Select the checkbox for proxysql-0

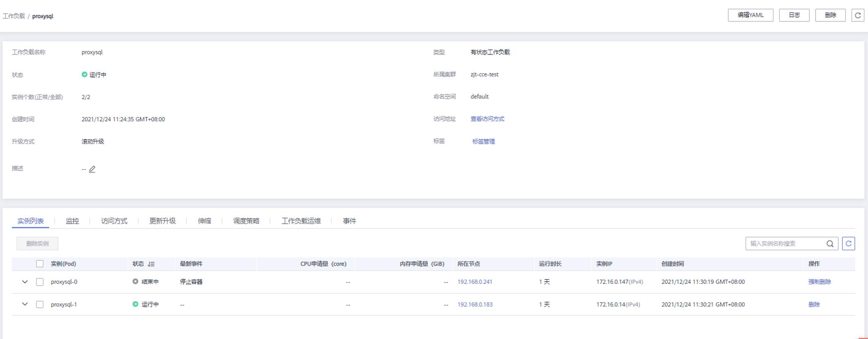click(40, 282)
